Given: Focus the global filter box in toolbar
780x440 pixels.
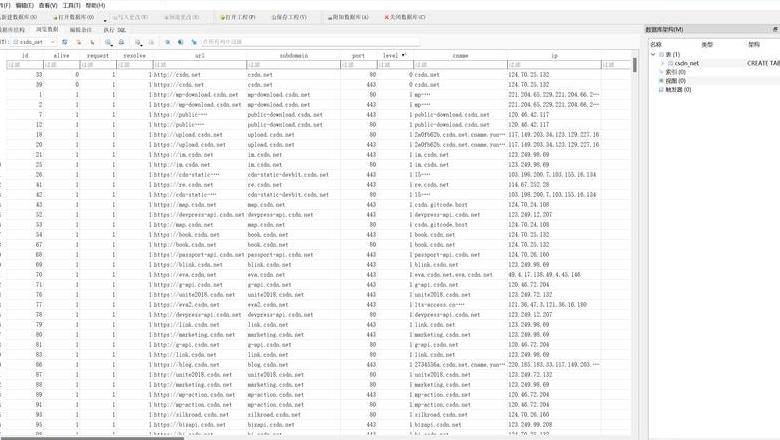Looking at the screenshot, I should click(x=309, y=42).
